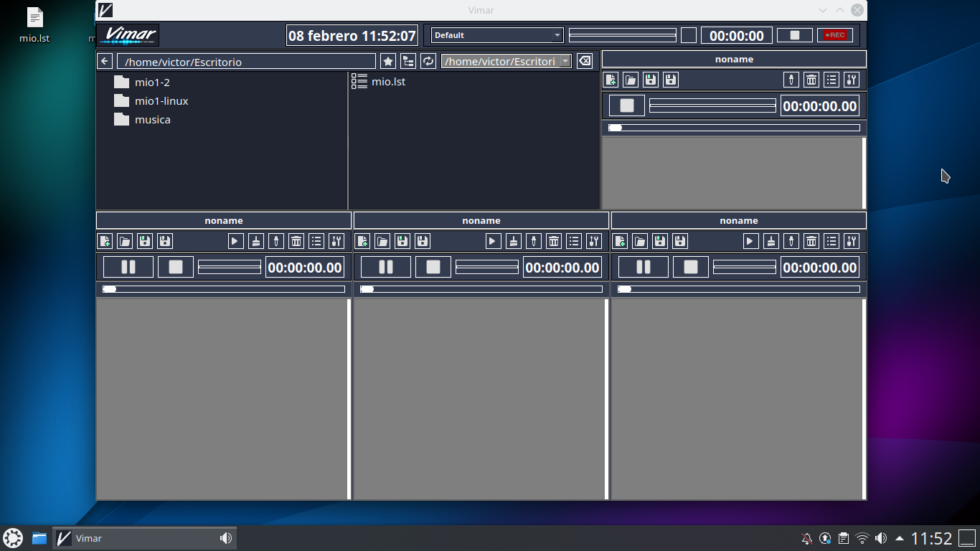Save-as disk icon in top-right player
Viewport: 980px width, 551px height.
coord(671,80)
